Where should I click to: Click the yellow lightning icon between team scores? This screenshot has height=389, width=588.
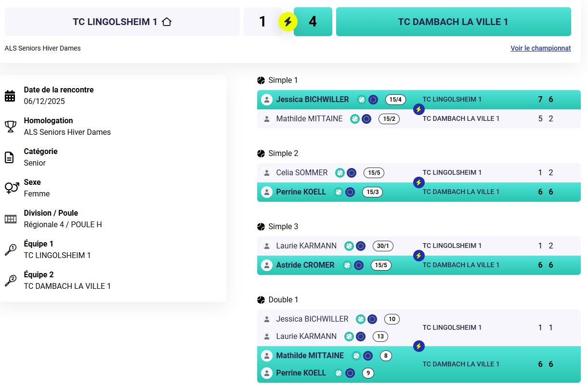288,22
